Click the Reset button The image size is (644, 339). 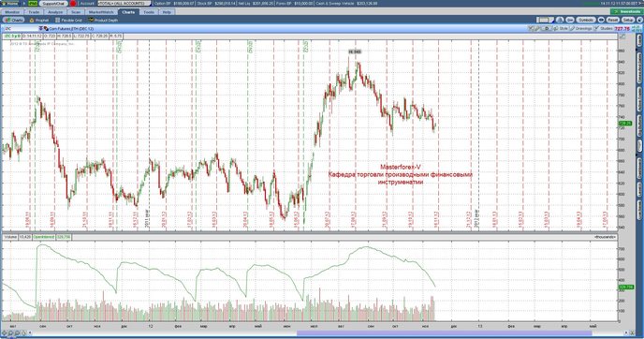[613, 20]
